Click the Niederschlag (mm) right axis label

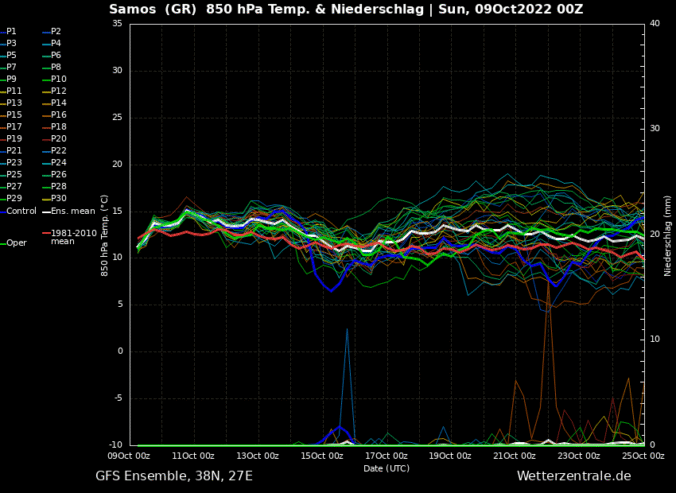[x=667, y=233]
